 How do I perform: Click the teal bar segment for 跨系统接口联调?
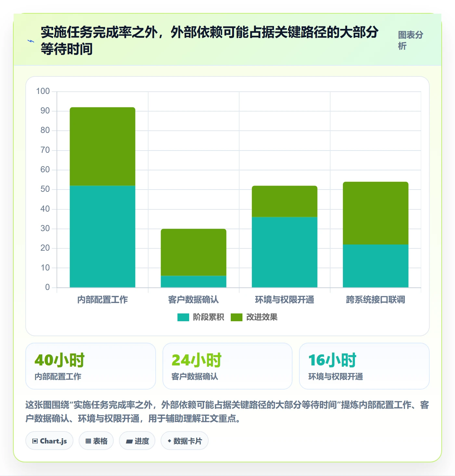375,266
